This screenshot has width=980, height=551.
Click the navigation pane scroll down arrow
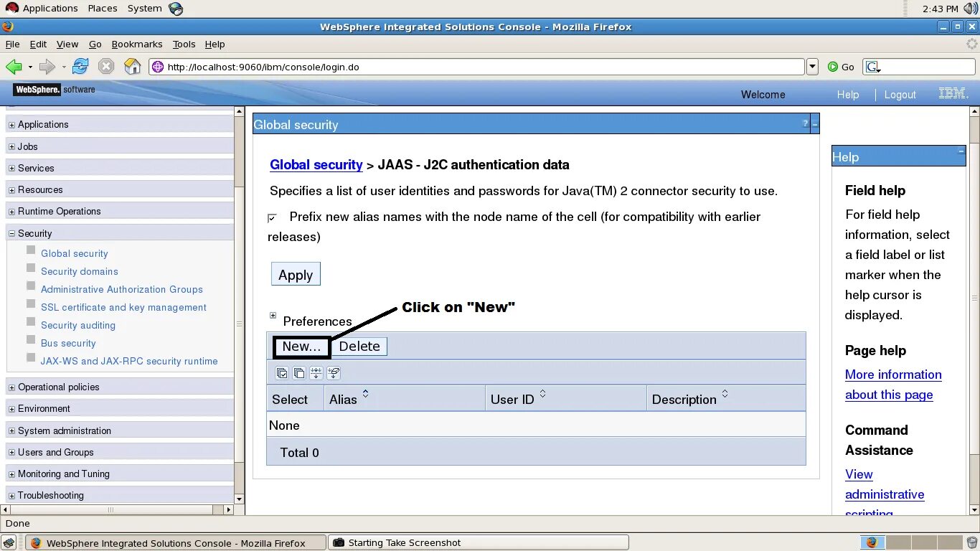(x=239, y=498)
